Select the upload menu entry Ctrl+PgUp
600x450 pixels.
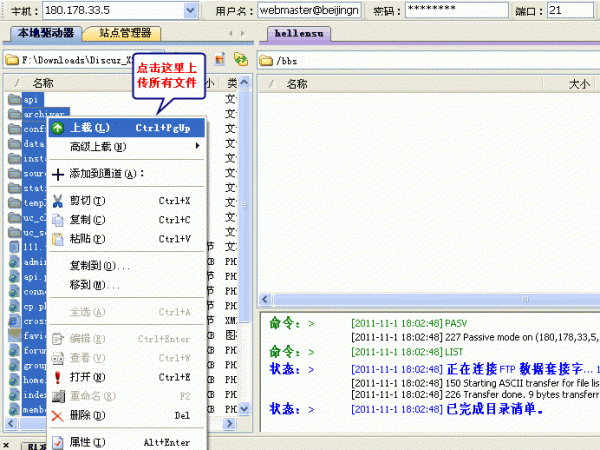pyautogui.click(x=127, y=128)
